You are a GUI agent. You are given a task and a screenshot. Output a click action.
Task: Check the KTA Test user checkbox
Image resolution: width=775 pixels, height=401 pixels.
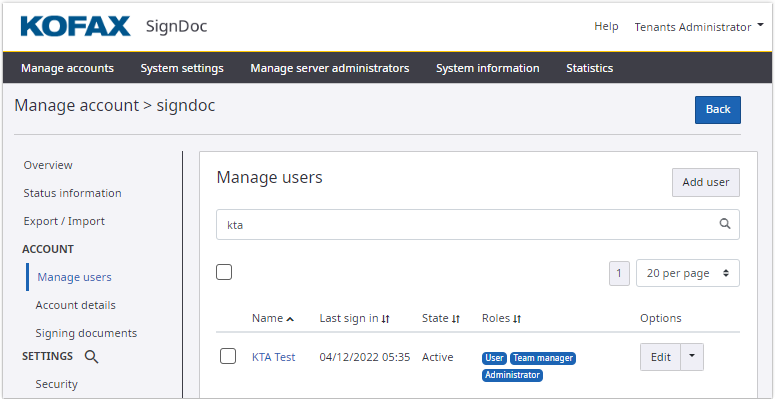click(x=228, y=357)
